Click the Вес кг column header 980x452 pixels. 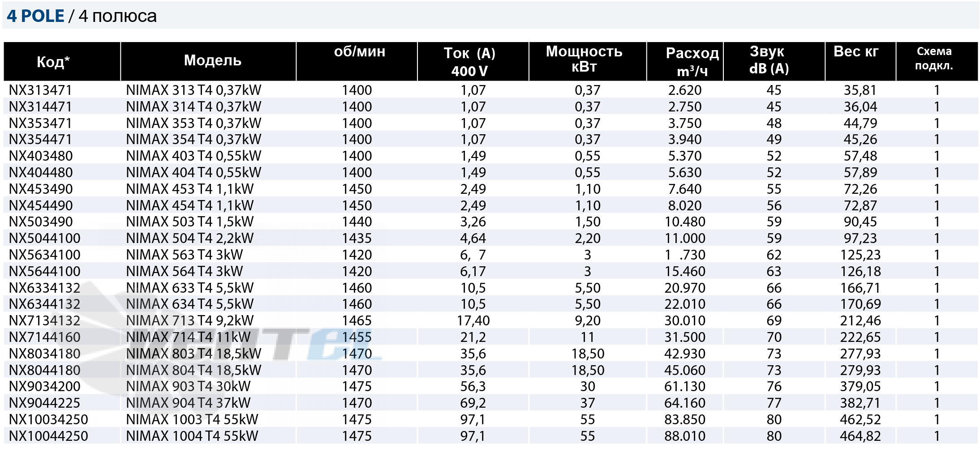pos(856,52)
